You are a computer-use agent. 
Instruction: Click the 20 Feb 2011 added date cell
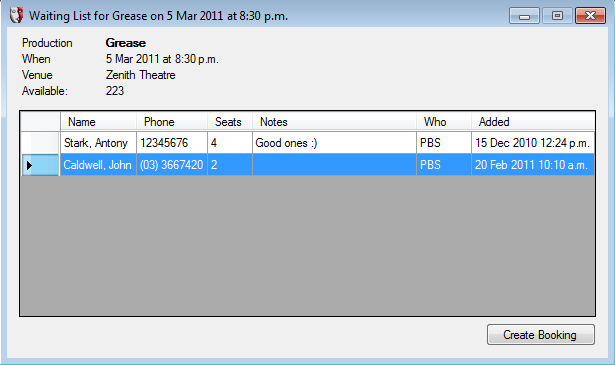click(533, 165)
